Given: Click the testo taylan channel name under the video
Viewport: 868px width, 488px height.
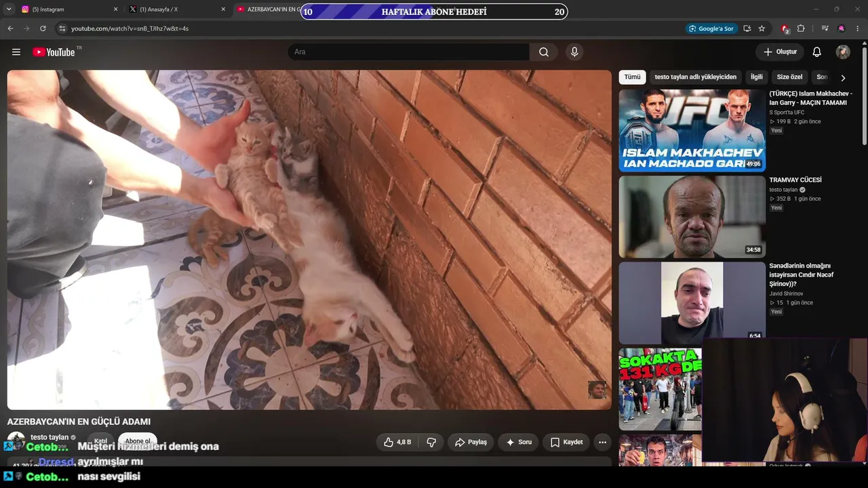Looking at the screenshot, I should coord(50,437).
